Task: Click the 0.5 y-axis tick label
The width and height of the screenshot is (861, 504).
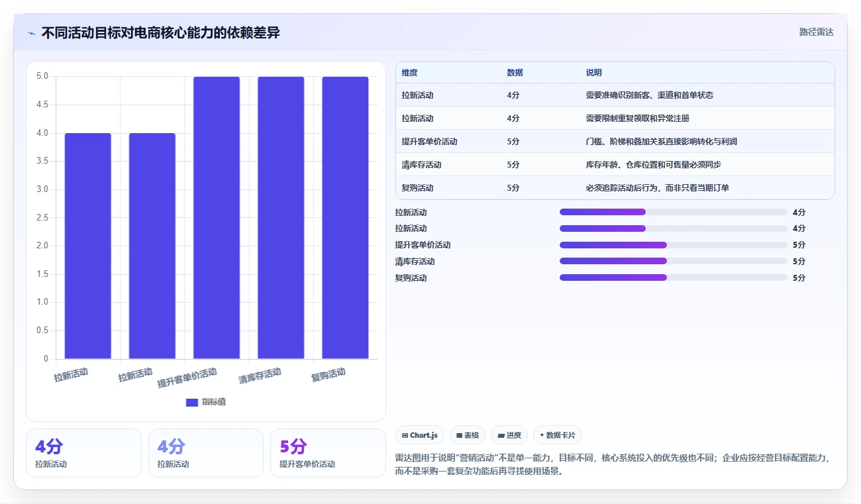Action: click(42, 330)
